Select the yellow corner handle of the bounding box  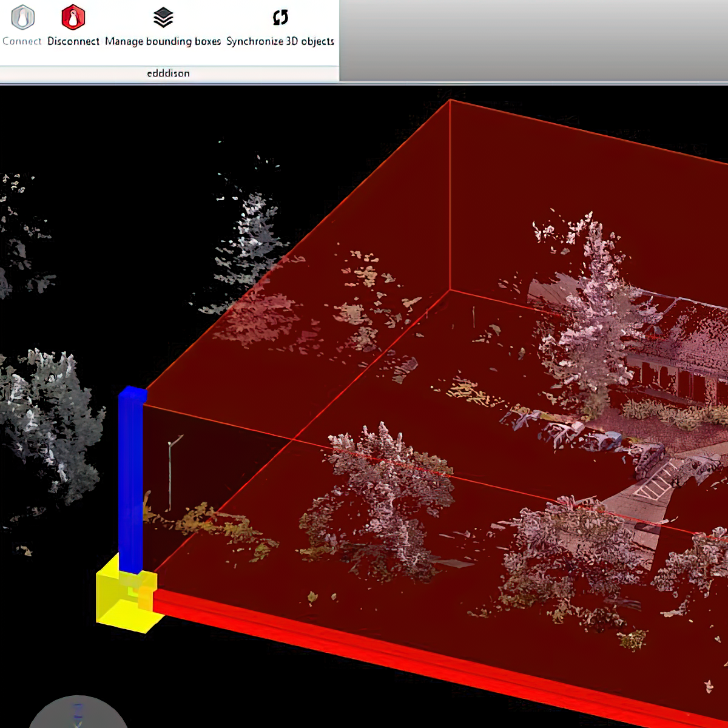point(129,593)
